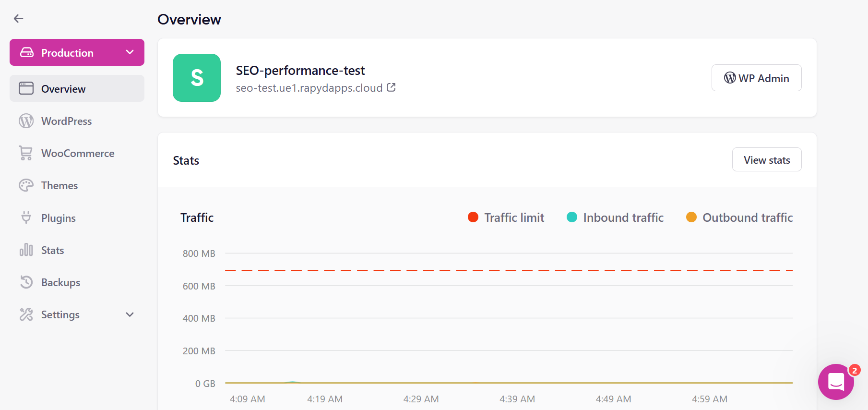Click the View stats button
Viewport: 868px width, 410px height.
pos(766,159)
